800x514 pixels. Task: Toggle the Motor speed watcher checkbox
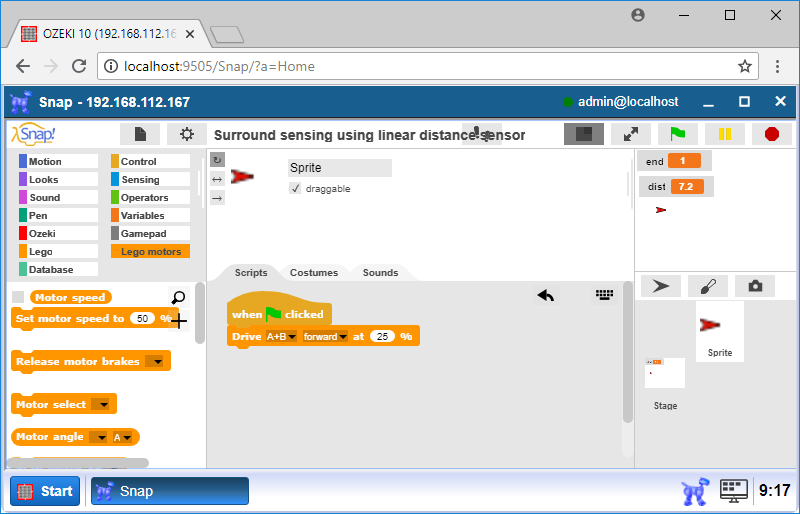18,297
